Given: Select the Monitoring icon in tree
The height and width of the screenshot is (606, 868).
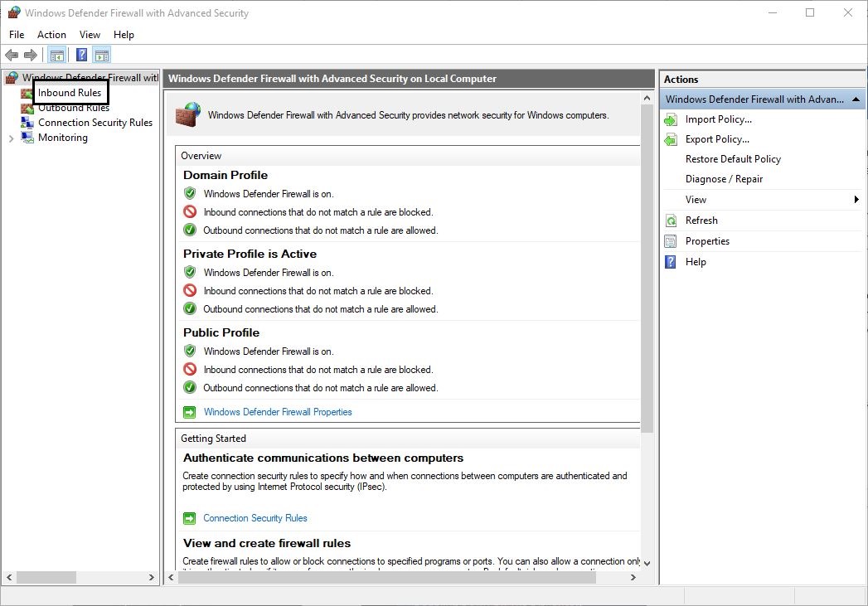Looking at the screenshot, I should click(x=27, y=138).
